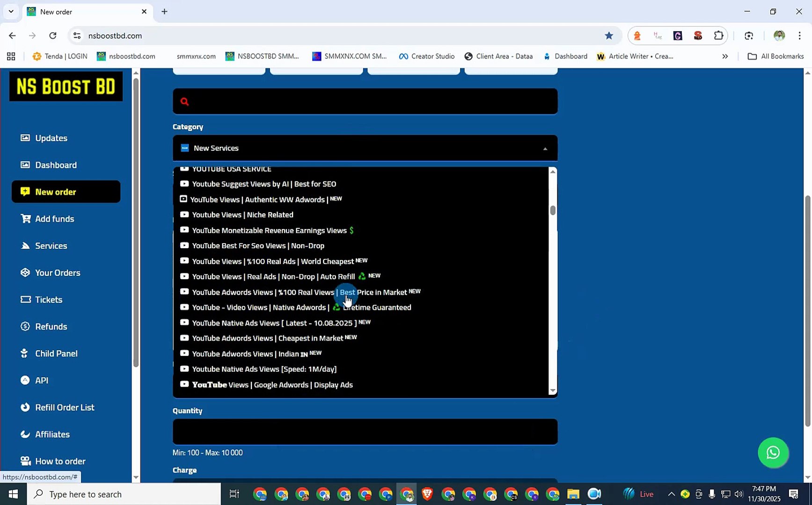Open Updates page icon in sidebar
The height and width of the screenshot is (505, 812).
(25, 138)
